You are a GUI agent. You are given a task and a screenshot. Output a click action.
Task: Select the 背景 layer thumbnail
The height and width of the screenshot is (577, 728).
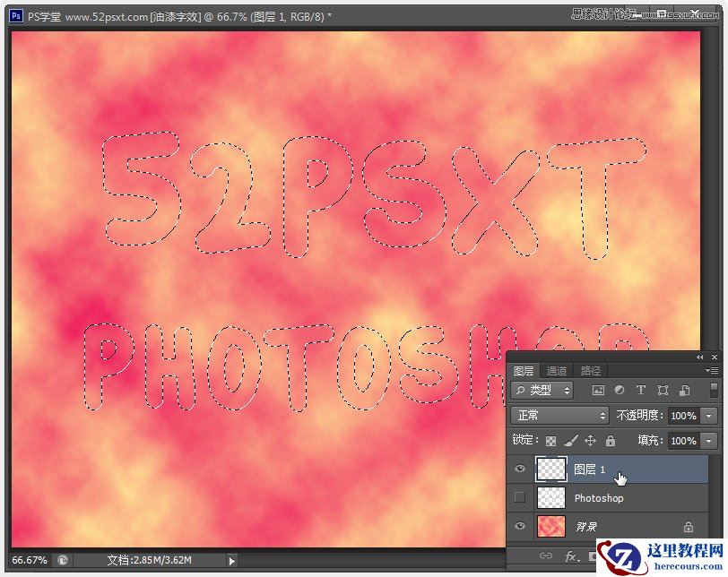(550, 527)
